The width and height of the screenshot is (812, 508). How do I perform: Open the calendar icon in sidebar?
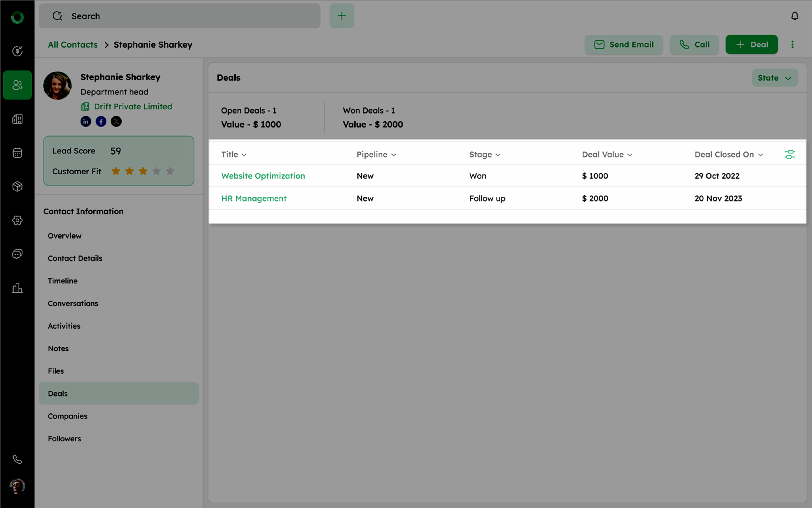17,153
